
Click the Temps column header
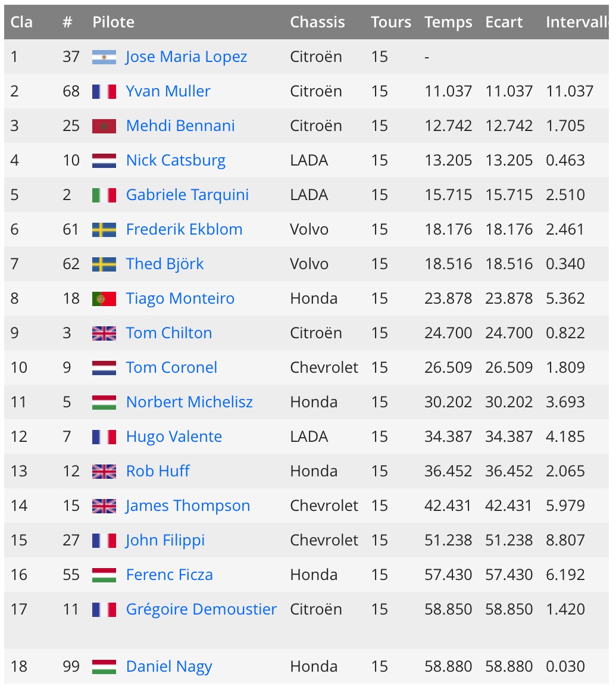[448, 22]
